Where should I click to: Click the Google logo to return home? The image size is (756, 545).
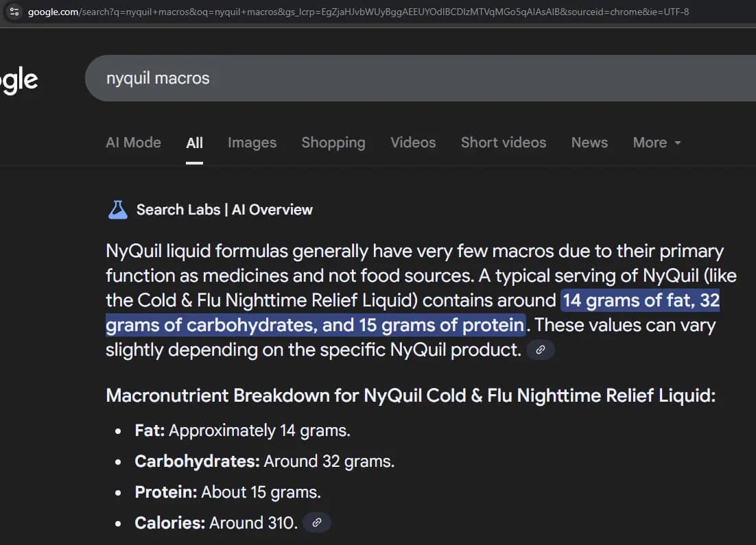click(x=19, y=79)
